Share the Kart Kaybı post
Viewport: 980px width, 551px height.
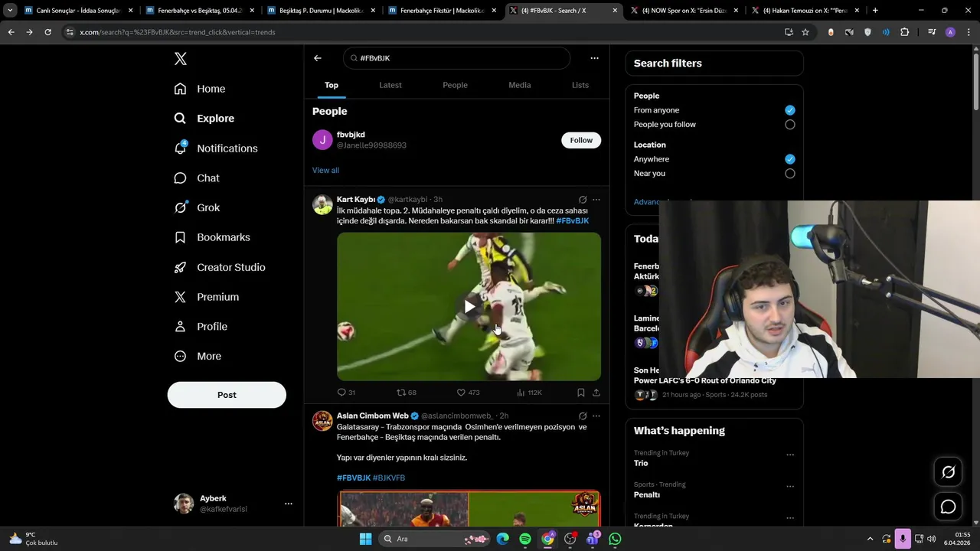click(596, 393)
